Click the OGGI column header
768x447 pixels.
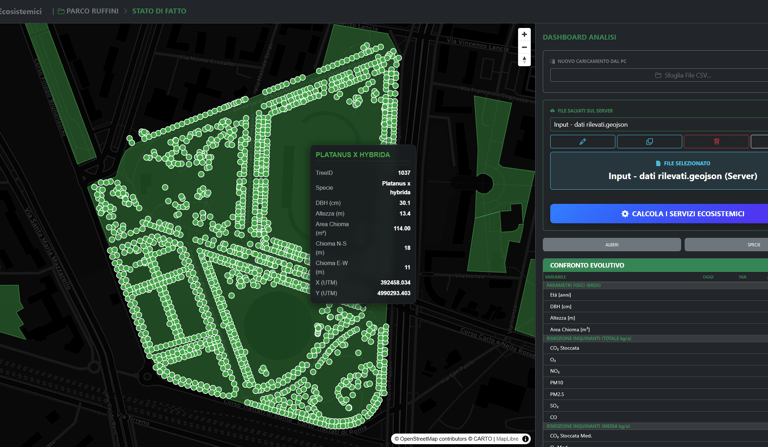click(708, 277)
